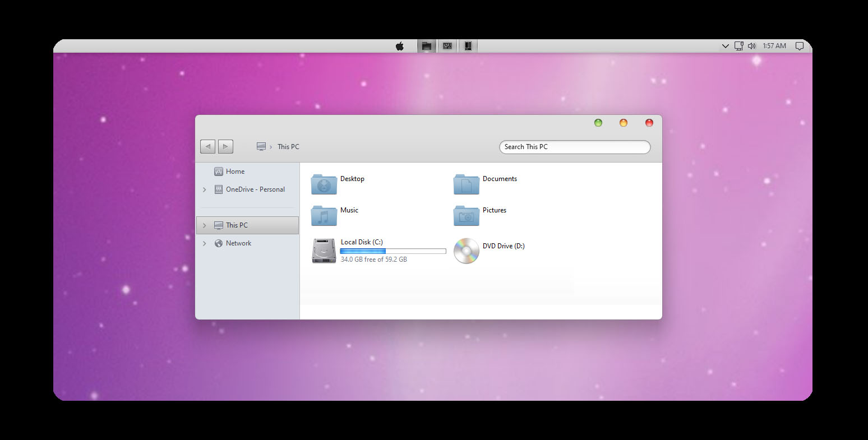Click the network status icon in the tray

coord(738,46)
